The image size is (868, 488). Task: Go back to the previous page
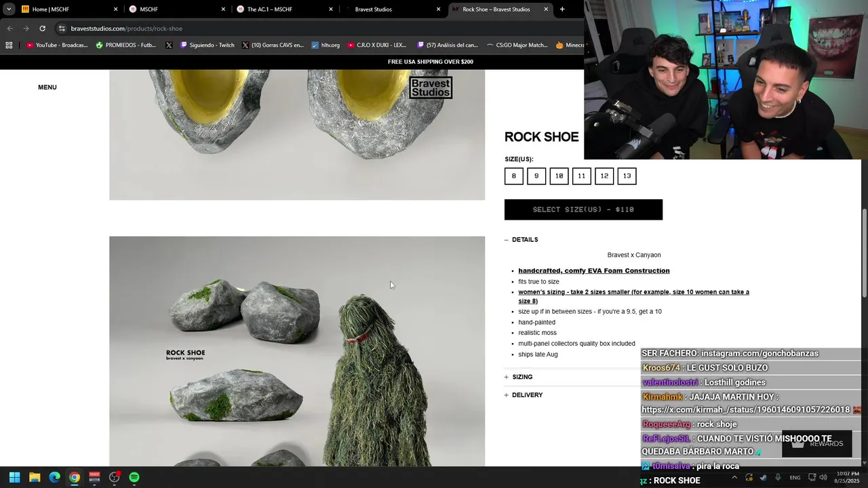[x=9, y=28]
